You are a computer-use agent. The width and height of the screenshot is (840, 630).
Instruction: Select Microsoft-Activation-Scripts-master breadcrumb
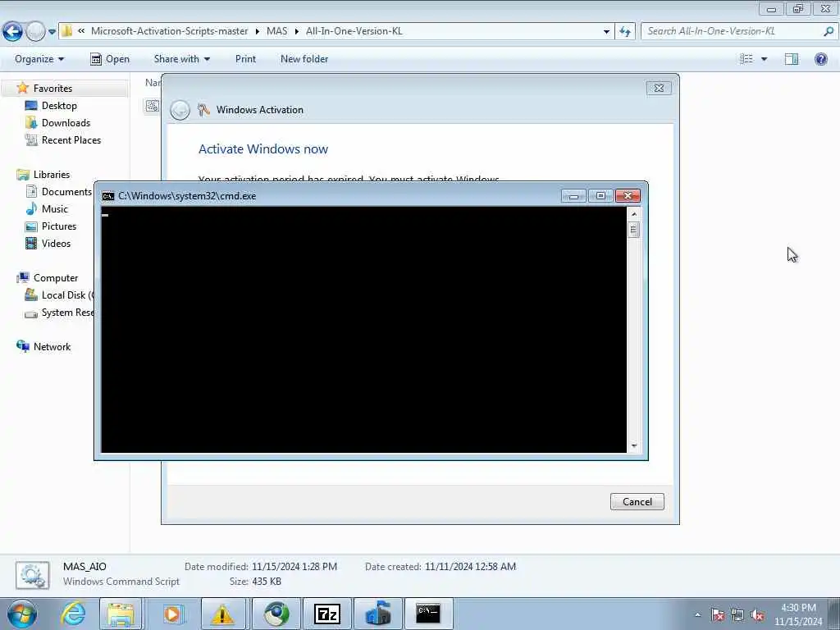click(169, 31)
